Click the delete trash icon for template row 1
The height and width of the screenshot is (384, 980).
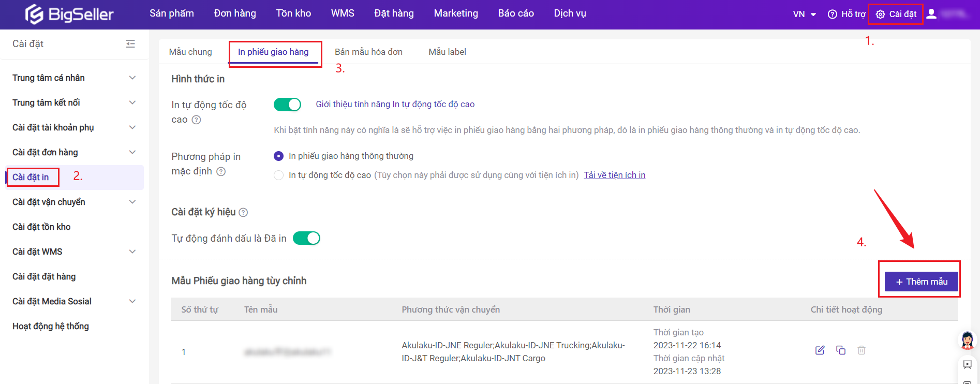tap(862, 350)
